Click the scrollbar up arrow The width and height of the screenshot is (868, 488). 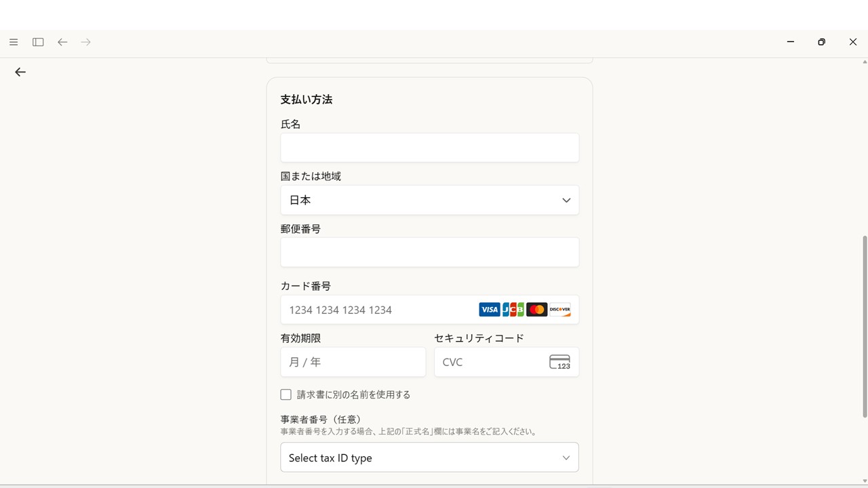click(x=863, y=62)
